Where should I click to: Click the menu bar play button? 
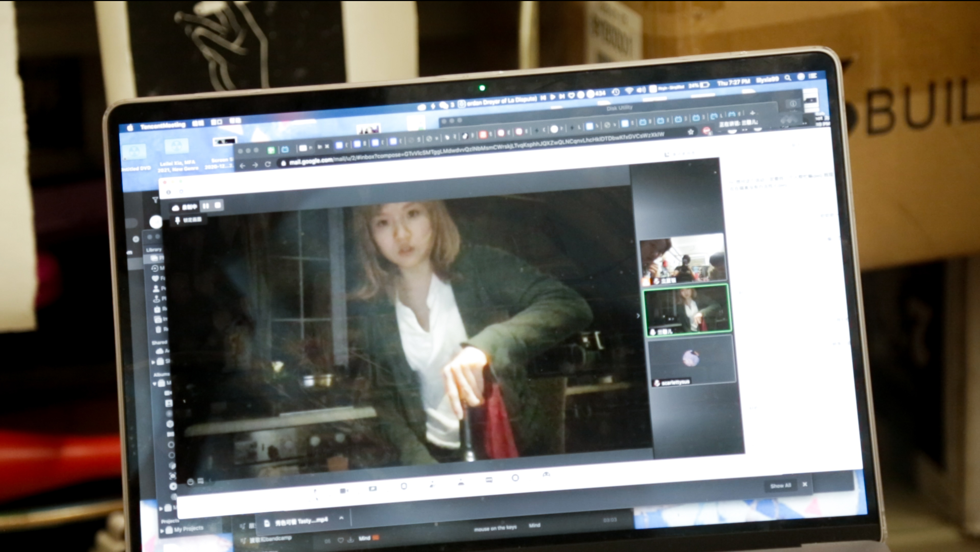point(553,97)
